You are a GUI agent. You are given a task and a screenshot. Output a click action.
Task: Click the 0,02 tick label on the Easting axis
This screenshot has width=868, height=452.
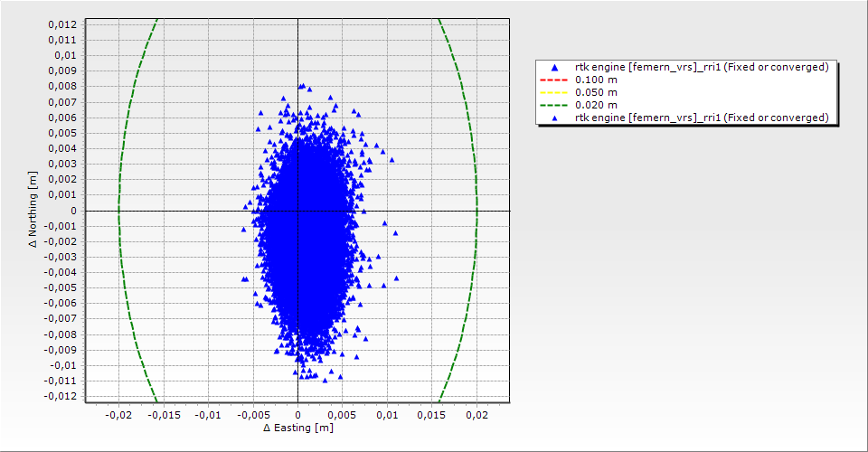[476, 414]
